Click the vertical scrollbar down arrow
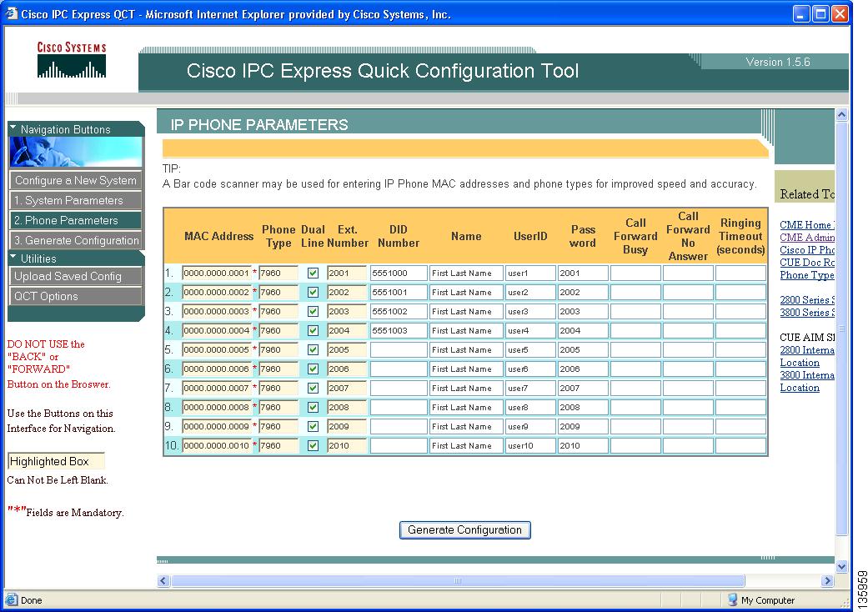The width and height of the screenshot is (868, 612). pos(841,566)
